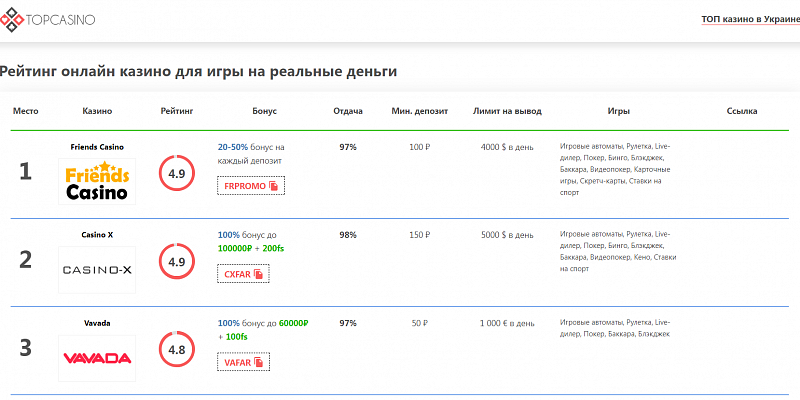This screenshot has width=800, height=400.
Task: Open the ТОП казино в Украине link
Action: click(751, 19)
